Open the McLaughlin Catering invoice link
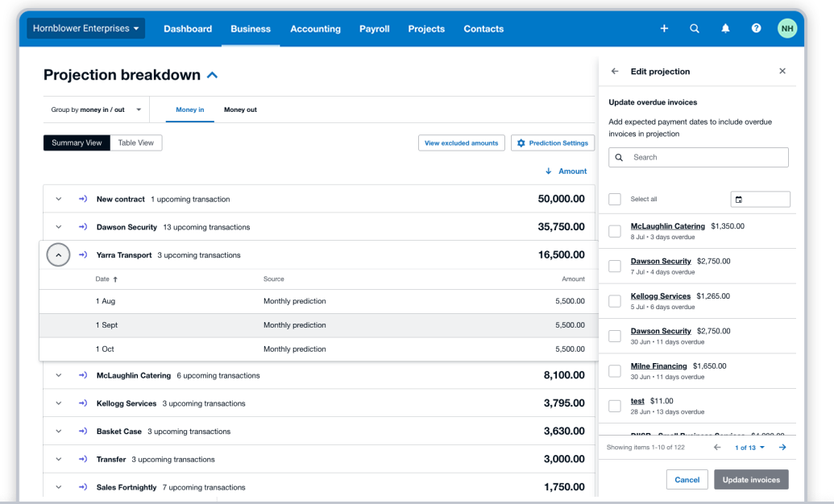Screen dimensions: 834x504 coord(667,226)
